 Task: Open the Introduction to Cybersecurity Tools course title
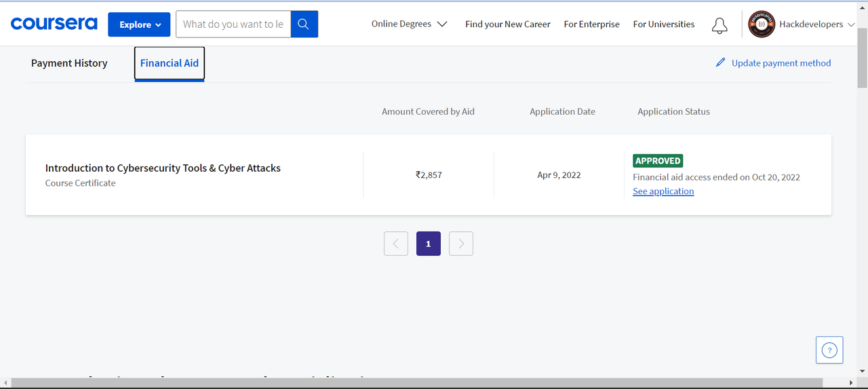163,168
